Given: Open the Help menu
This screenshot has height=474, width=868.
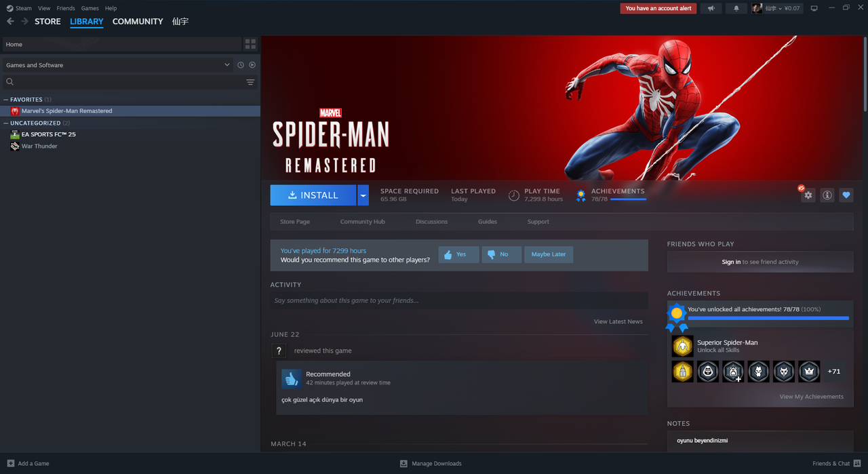Looking at the screenshot, I should 111,8.
